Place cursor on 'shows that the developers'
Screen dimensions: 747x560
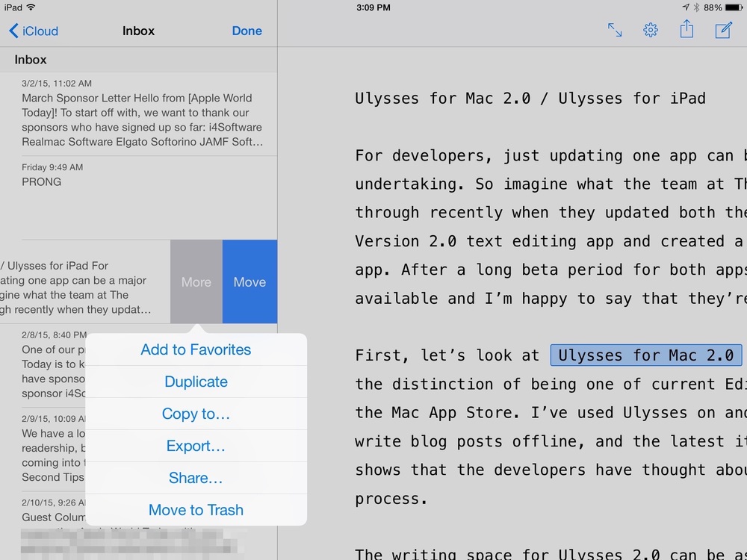coord(470,470)
